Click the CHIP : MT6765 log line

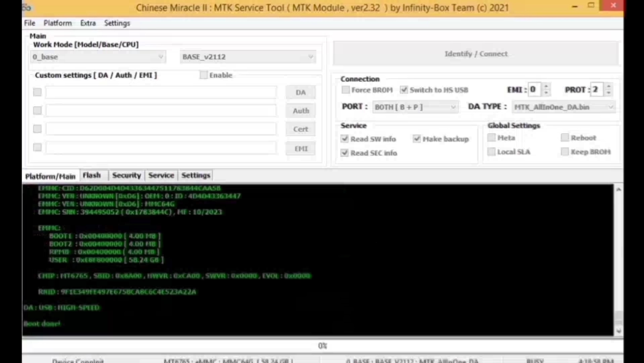click(x=175, y=276)
